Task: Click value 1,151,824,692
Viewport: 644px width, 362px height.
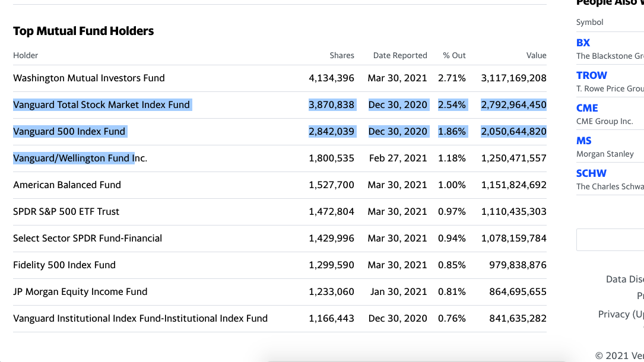Action: (514, 185)
